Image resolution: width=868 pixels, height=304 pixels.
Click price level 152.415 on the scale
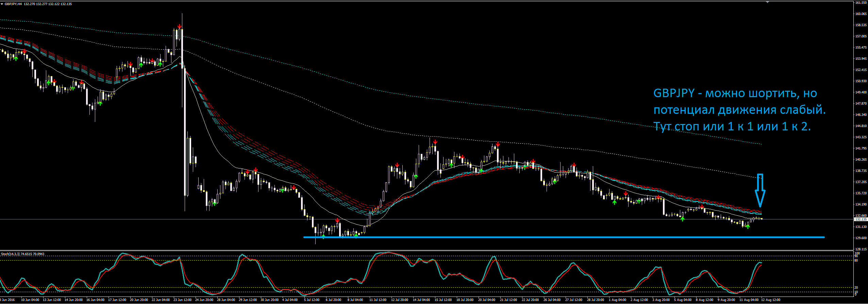[861, 70]
